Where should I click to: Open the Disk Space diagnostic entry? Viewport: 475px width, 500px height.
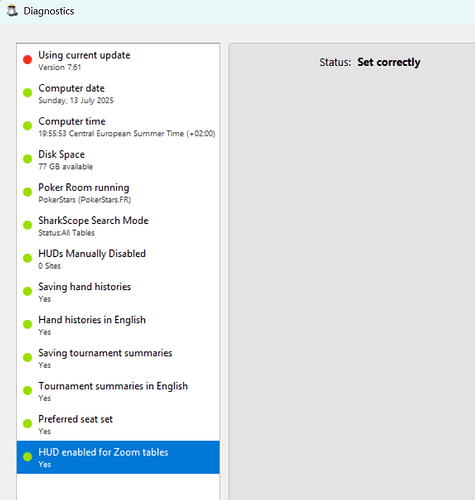pyautogui.click(x=118, y=160)
